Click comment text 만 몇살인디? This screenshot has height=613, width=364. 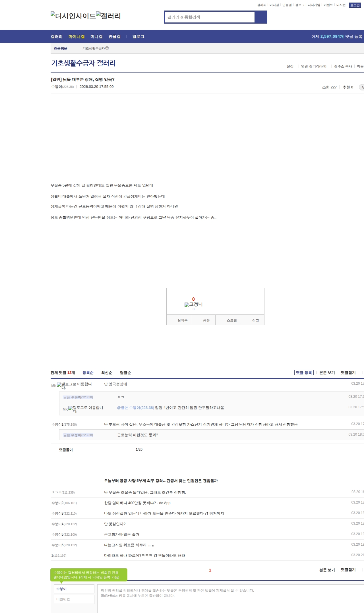coord(115,524)
